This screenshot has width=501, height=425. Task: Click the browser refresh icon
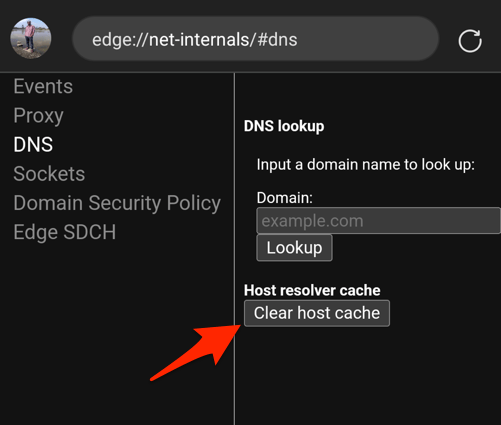click(470, 41)
